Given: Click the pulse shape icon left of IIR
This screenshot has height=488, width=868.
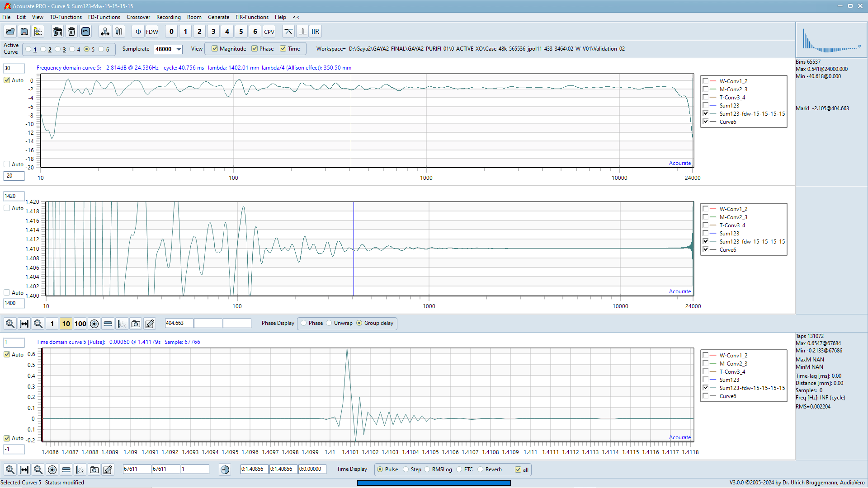Looking at the screenshot, I should click(302, 32).
